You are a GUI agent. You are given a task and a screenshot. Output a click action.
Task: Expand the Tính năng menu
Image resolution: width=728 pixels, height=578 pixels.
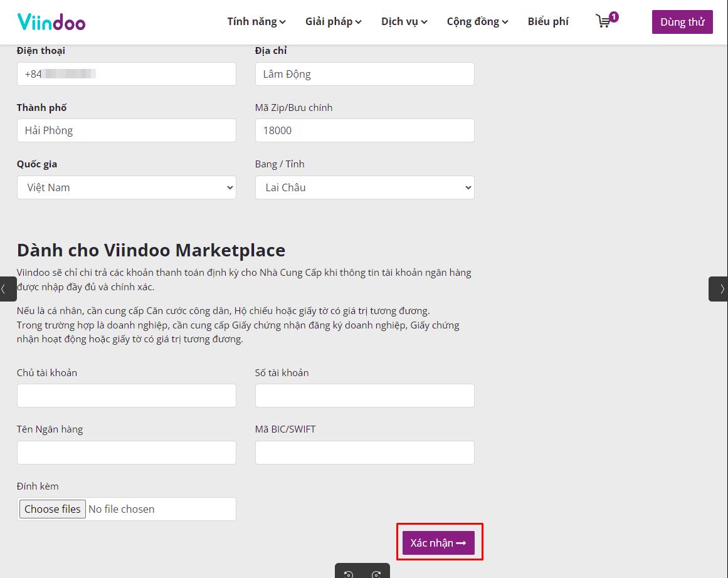256,21
